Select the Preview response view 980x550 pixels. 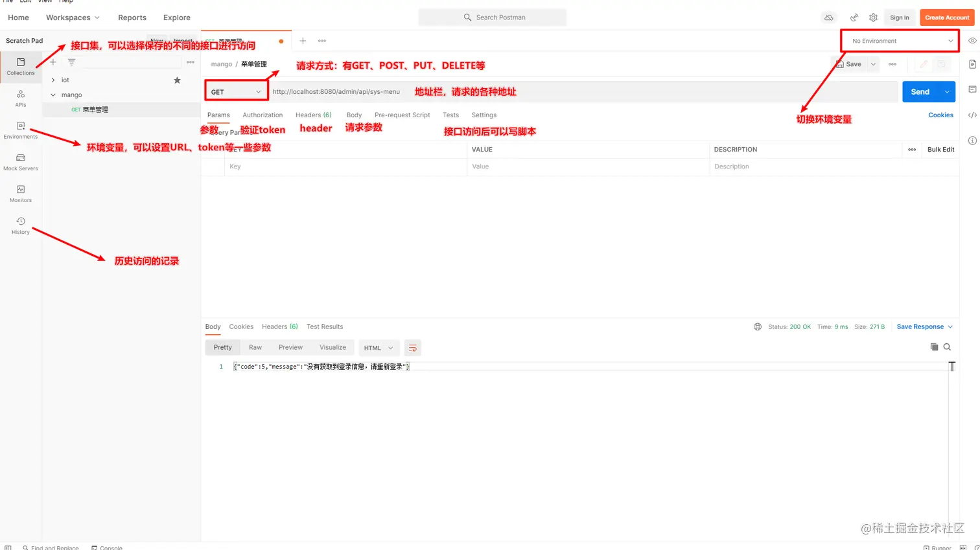click(290, 348)
